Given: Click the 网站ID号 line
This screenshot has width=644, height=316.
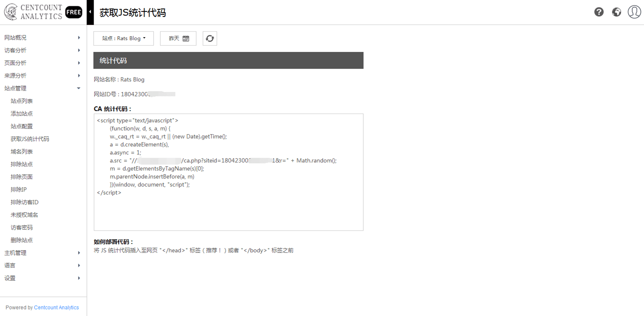Looking at the screenshot, I should coord(134,94).
